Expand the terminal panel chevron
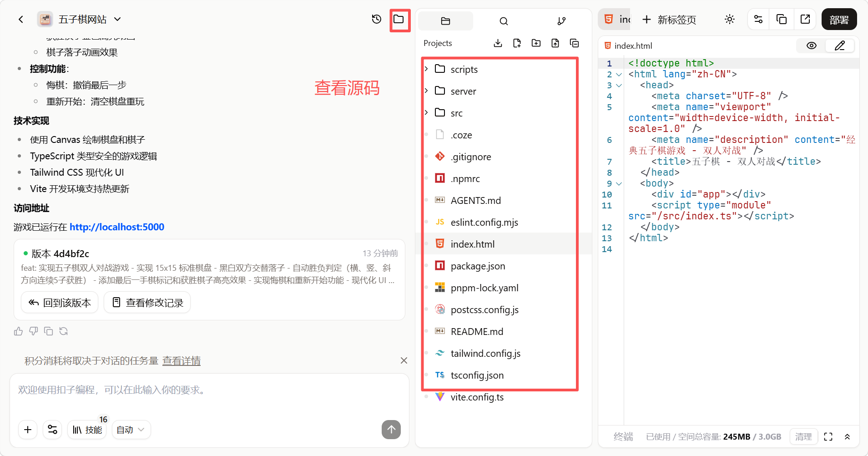Viewport: 868px width, 456px height. tap(847, 436)
